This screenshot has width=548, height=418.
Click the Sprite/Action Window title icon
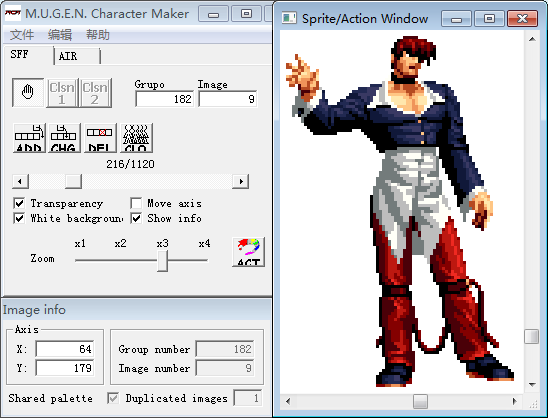[x=289, y=18]
